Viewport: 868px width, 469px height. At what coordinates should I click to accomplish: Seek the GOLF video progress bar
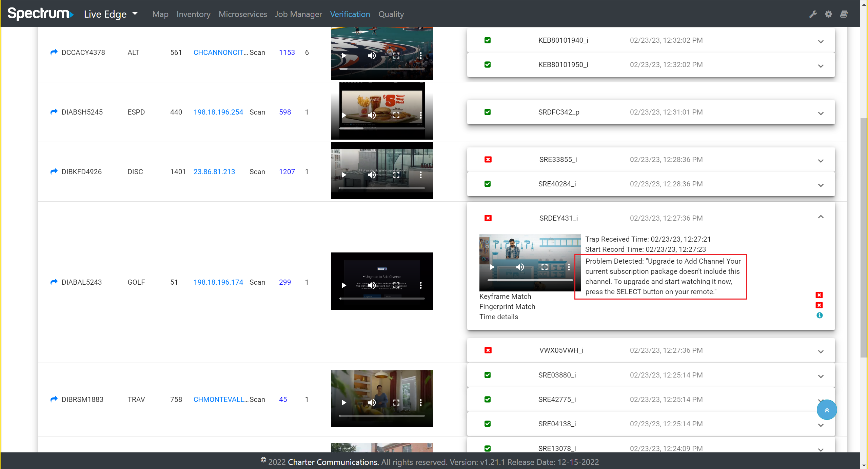(x=382, y=299)
